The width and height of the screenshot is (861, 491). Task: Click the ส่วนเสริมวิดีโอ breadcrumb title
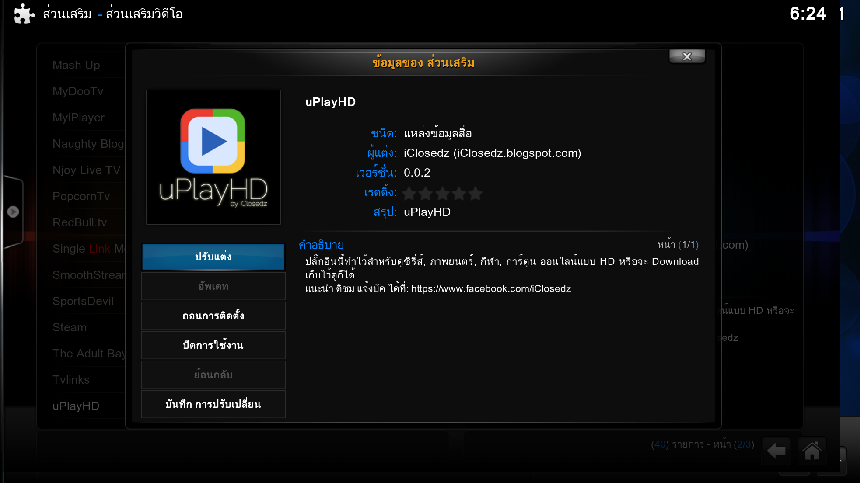[x=144, y=13]
